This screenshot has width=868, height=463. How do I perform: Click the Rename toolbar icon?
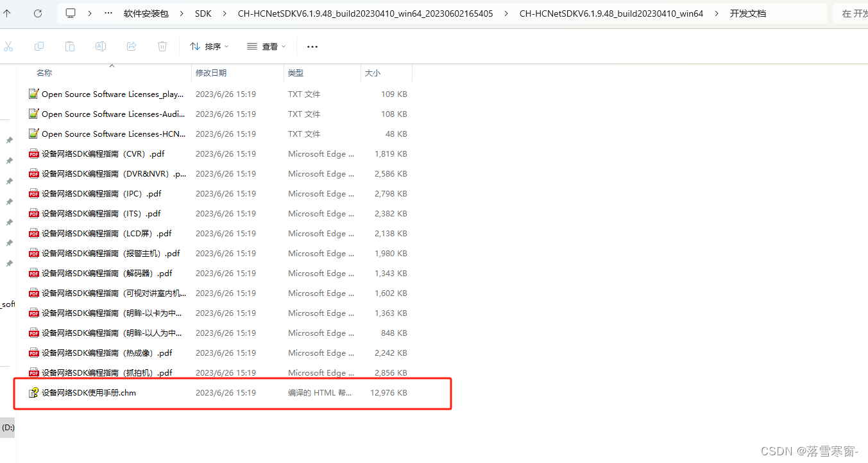click(x=101, y=46)
